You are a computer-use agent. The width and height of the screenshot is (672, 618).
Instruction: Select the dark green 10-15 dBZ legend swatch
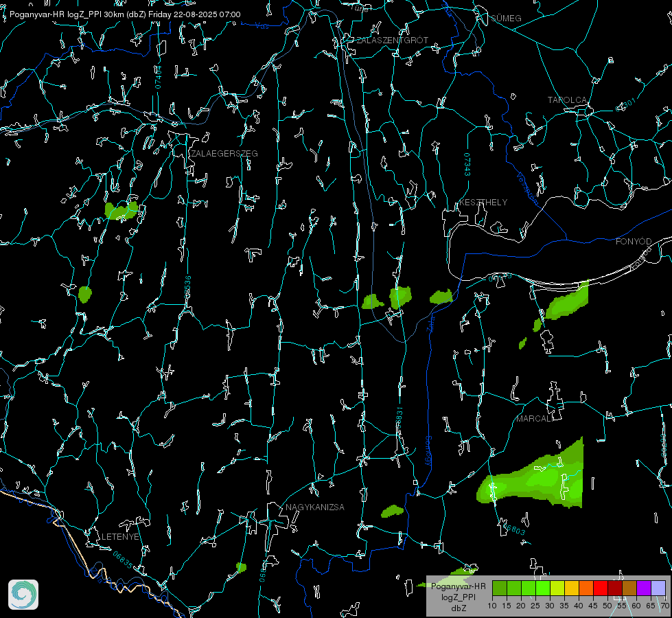pyautogui.click(x=499, y=588)
